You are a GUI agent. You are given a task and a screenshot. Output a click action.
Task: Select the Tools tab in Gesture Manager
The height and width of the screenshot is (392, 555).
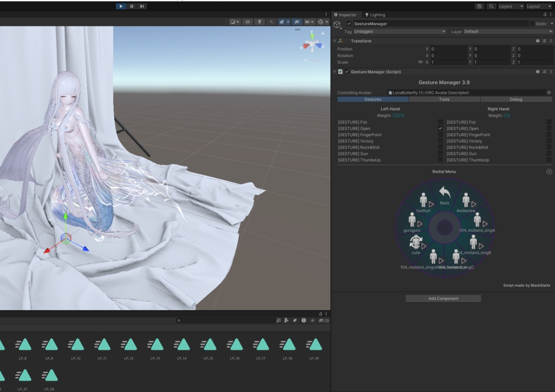pyautogui.click(x=444, y=100)
